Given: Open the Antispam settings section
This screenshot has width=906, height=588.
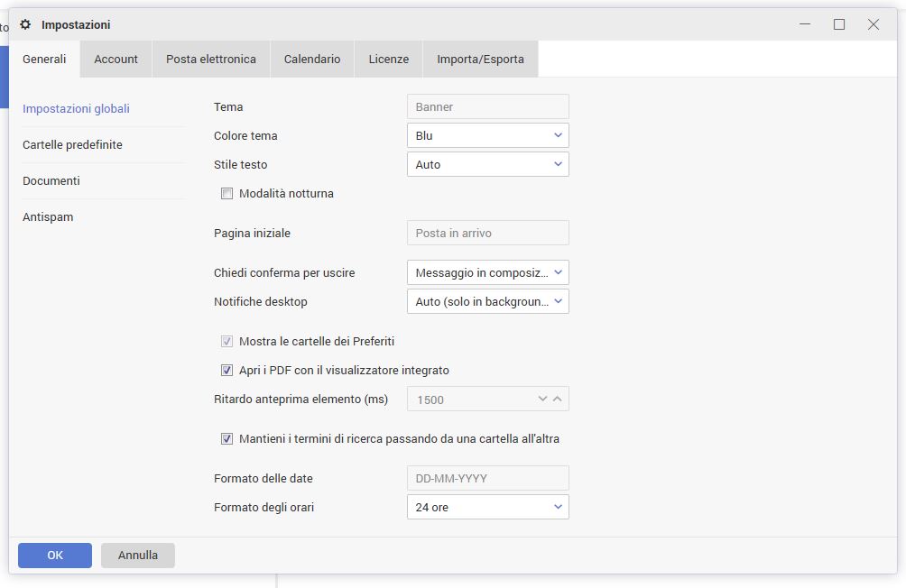Looking at the screenshot, I should pyautogui.click(x=48, y=217).
